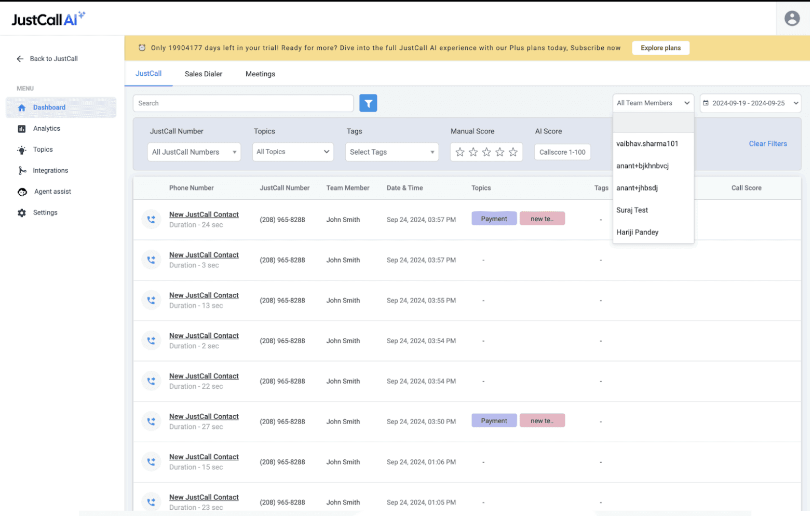This screenshot has width=812, height=516.
Task: Click the JustCall AI logo
Action: tap(48, 19)
